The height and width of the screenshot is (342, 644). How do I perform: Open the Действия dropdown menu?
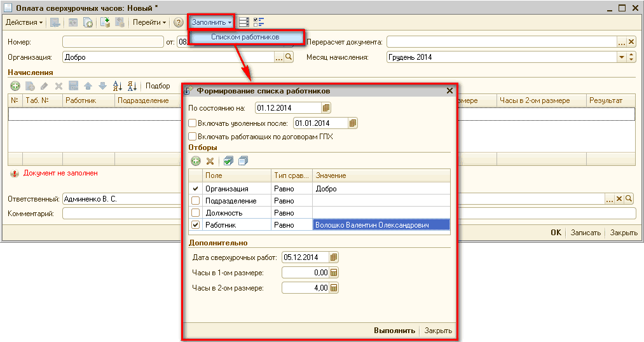[x=24, y=22]
